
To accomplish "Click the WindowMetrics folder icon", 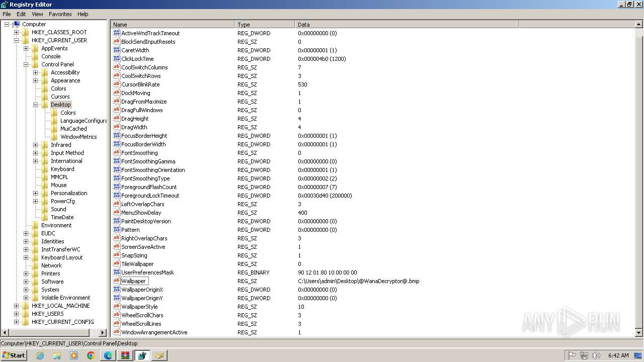I will [54, 137].
